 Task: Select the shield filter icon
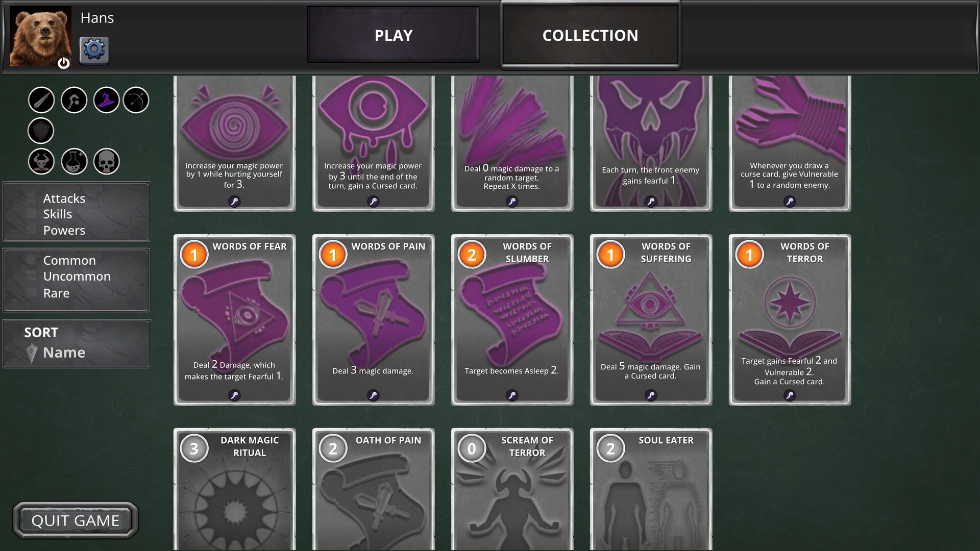(x=41, y=131)
